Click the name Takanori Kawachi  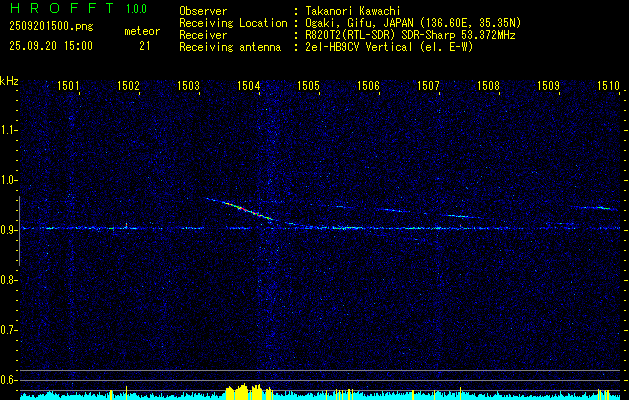353,11
